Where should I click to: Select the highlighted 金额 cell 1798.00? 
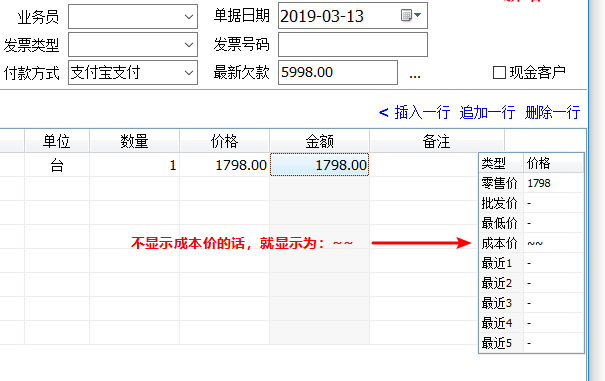[x=319, y=165]
